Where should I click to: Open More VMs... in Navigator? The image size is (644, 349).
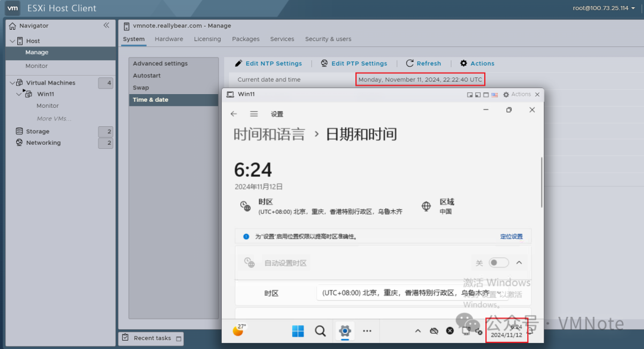coord(54,119)
